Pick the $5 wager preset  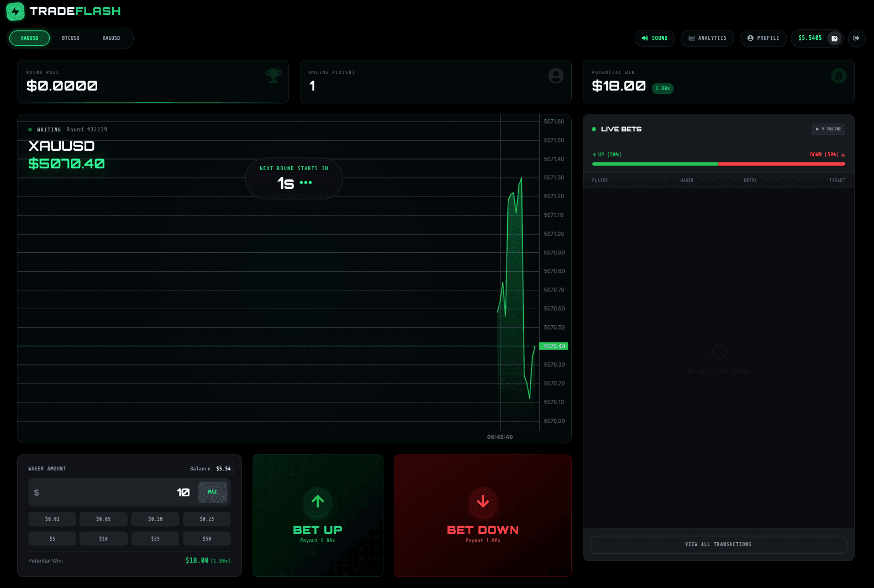(52, 539)
